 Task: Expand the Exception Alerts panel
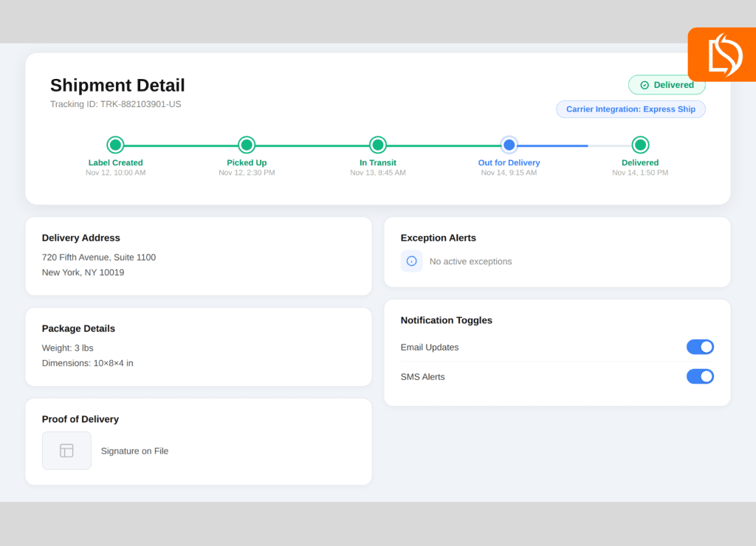pos(438,238)
